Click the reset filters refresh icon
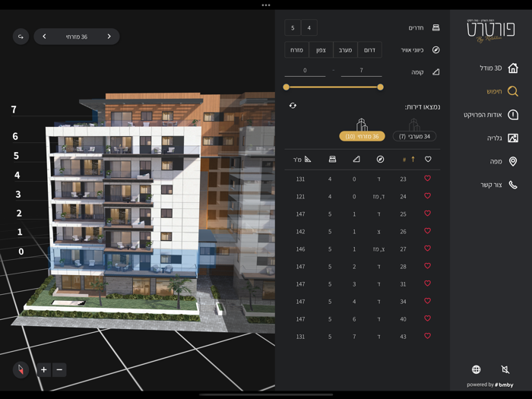Viewport: 532px width, 399px height. [293, 106]
